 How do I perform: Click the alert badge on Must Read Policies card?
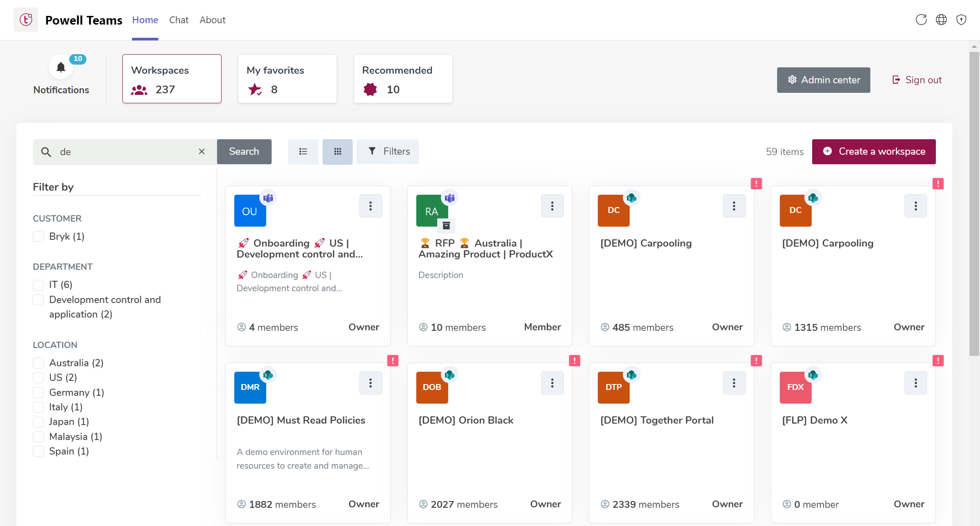[393, 361]
